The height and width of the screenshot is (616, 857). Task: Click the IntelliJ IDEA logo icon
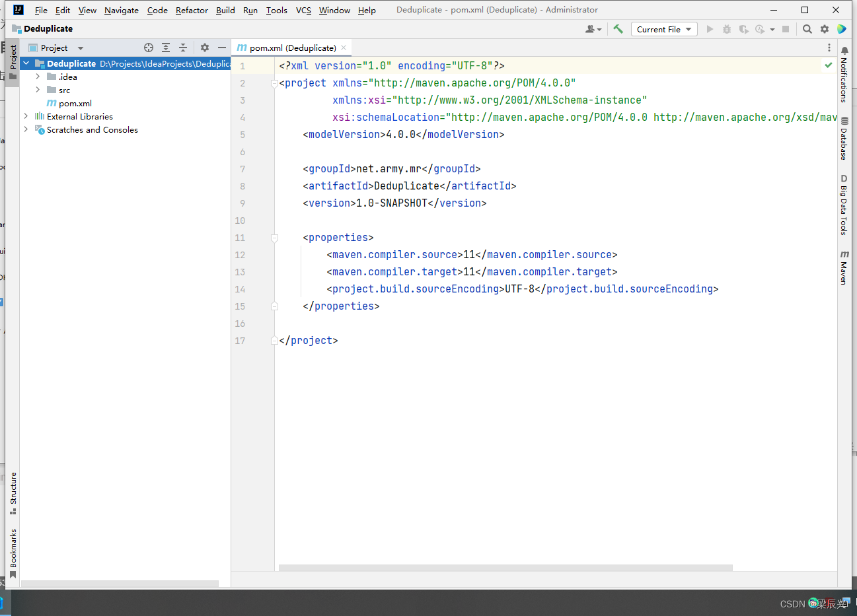[x=19, y=10]
